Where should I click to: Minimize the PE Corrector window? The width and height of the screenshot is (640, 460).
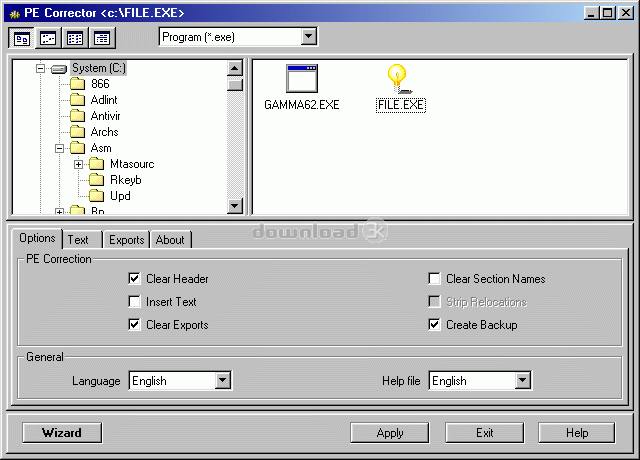tap(591, 13)
